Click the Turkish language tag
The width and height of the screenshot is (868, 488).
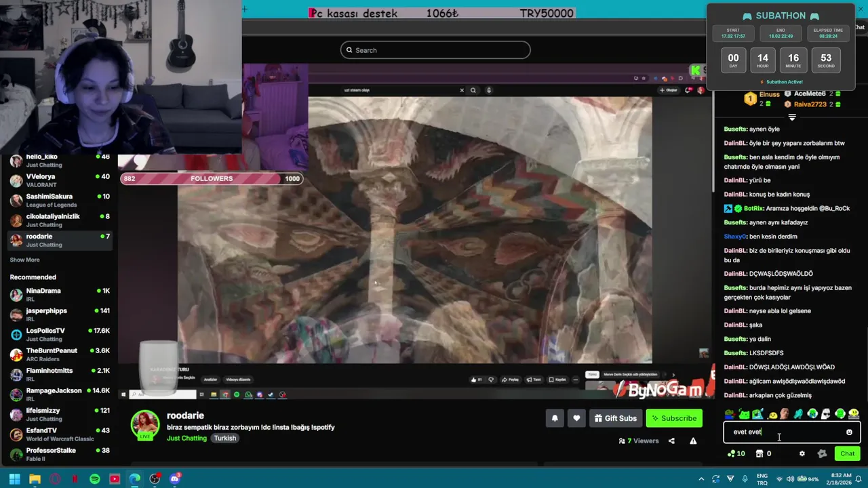tap(225, 438)
